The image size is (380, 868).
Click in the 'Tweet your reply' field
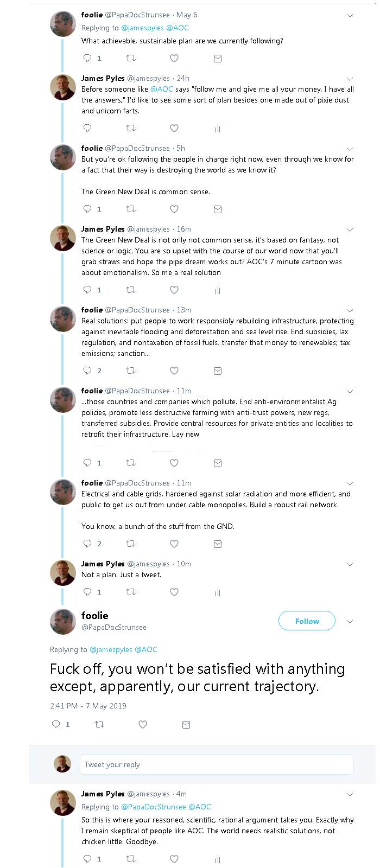pyautogui.click(x=217, y=764)
